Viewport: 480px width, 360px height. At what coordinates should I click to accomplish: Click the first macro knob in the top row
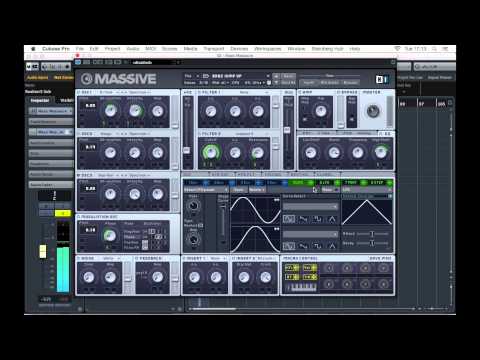[x=329, y=268]
